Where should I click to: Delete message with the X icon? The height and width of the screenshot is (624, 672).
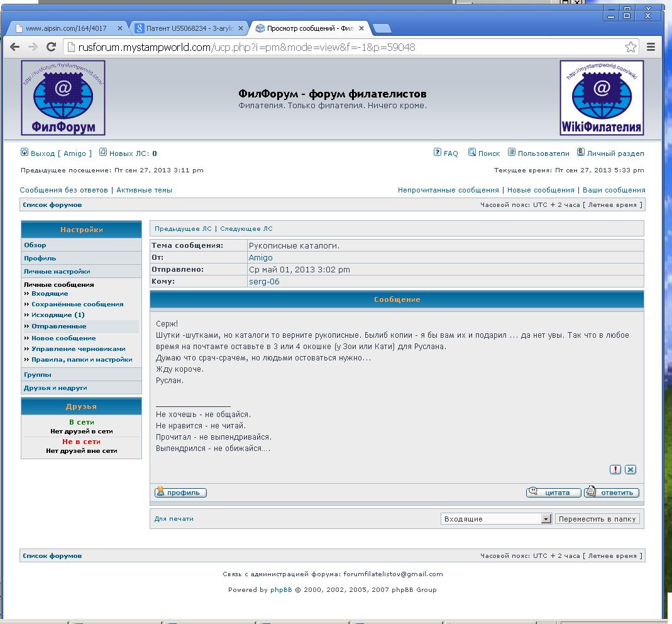pyautogui.click(x=631, y=470)
